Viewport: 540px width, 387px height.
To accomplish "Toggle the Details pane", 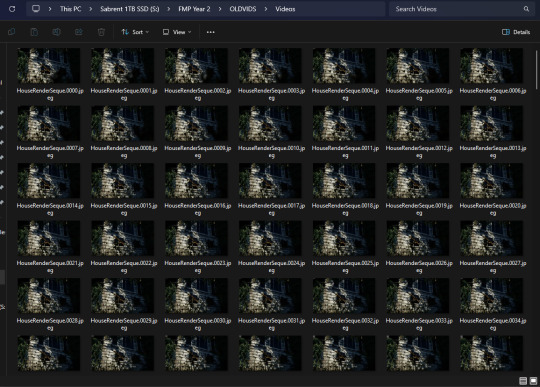I will (x=516, y=32).
